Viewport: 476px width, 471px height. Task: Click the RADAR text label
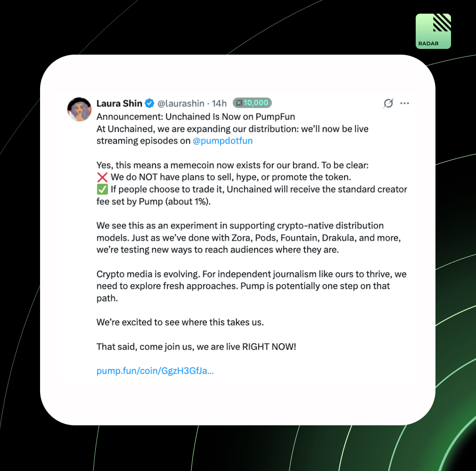(428, 43)
